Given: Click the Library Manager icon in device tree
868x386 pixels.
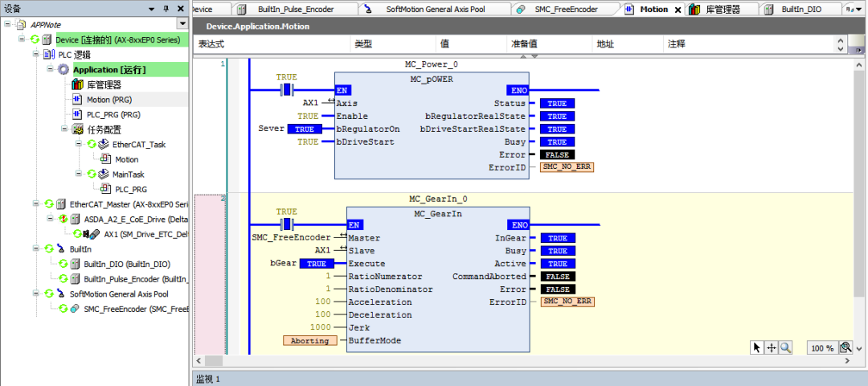Looking at the screenshot, I should 78,84.
